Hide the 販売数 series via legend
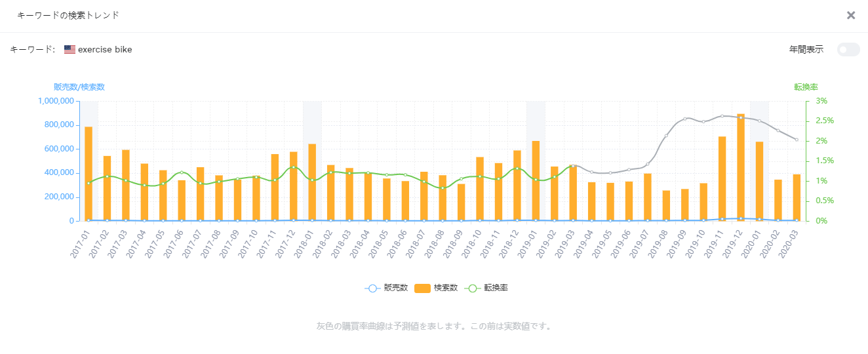 tap(386, 288)
